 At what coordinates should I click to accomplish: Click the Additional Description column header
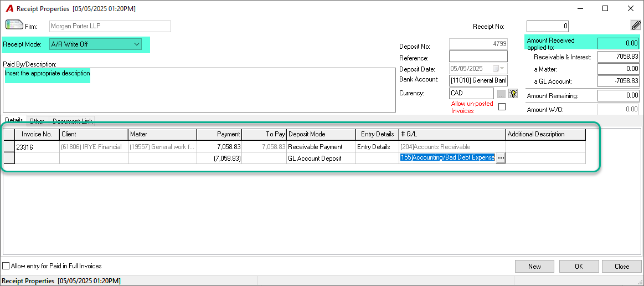pos(546,134)
